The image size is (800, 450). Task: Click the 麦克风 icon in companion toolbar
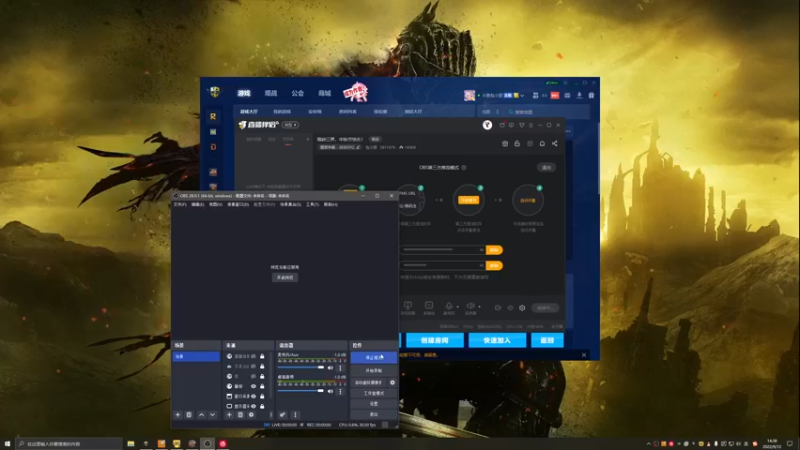pyautogui.click(x=448, y=306)
